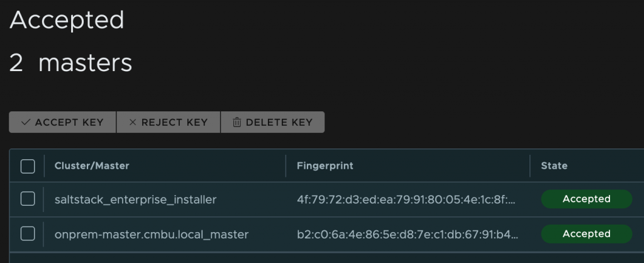Check the saltstack_enterprise_installer row checkbox
The height and width of the screenshot is (263, 644).
[28, 199]
